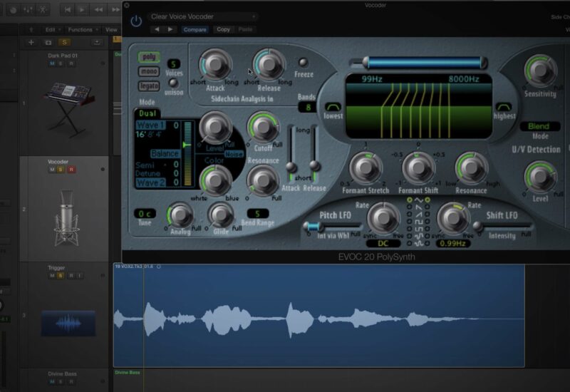Click the Formant Stretch knob
This screenshot has height=392, width=570.
click(x=366, y=167)
